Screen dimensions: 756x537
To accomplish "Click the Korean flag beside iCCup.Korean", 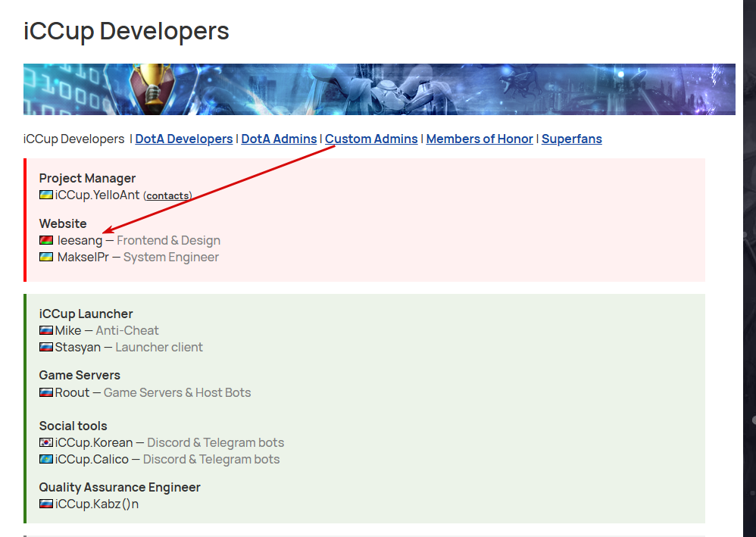I will click(x=45, y=442).
